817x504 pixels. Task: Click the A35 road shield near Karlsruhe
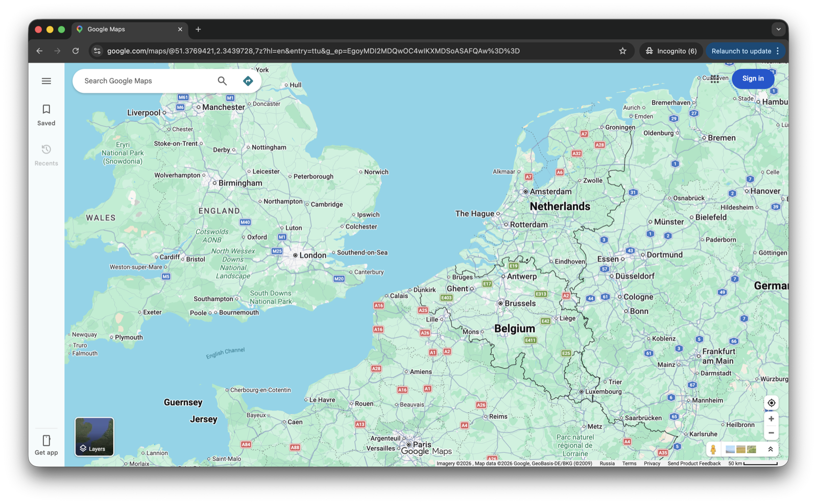point(663,452)
